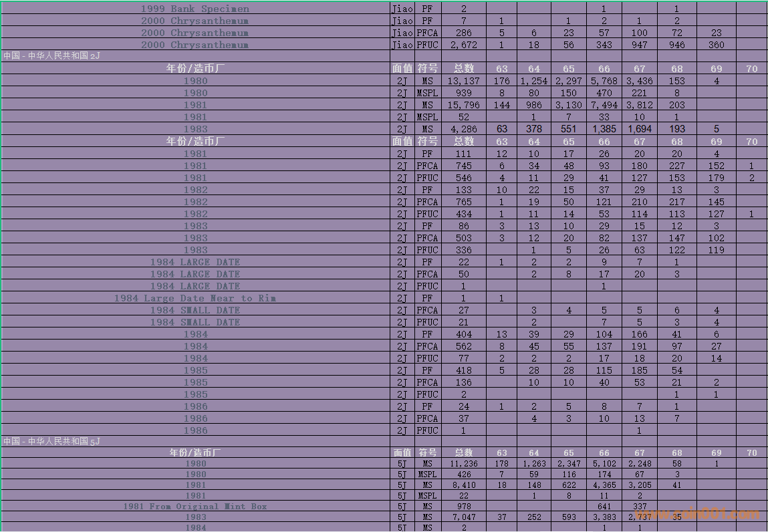Click the cell showing 8,410
The image size is (768, 532).
pos(463,485)
